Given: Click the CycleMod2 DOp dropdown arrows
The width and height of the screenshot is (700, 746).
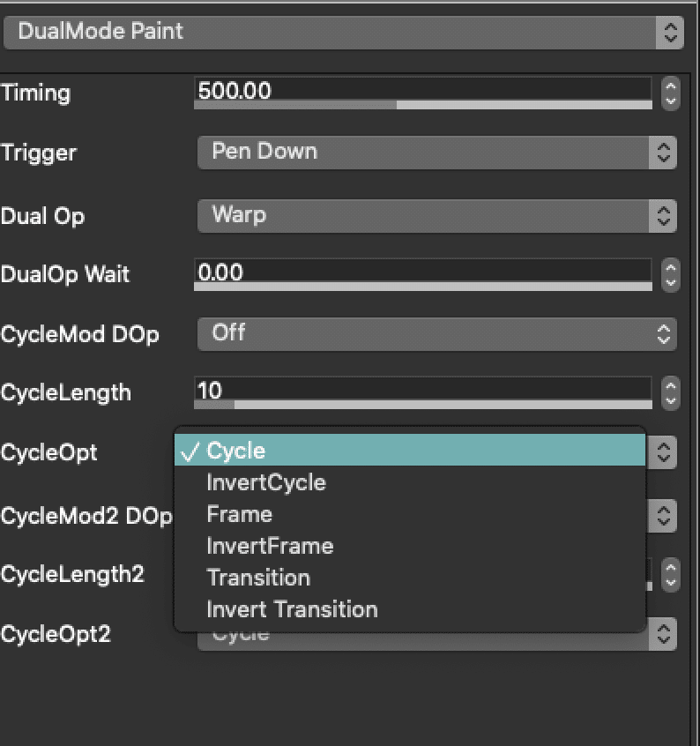Looking at the screenshot, I should tap(663, 516).
